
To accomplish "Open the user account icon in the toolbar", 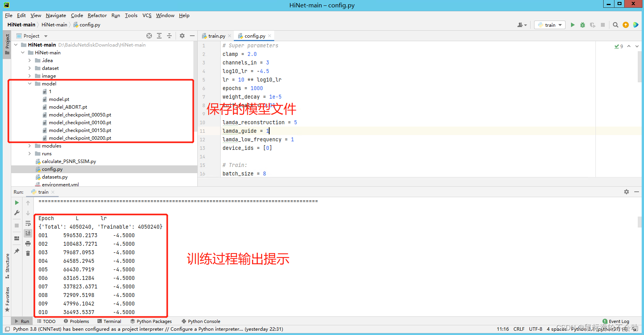I will (522, 25).
